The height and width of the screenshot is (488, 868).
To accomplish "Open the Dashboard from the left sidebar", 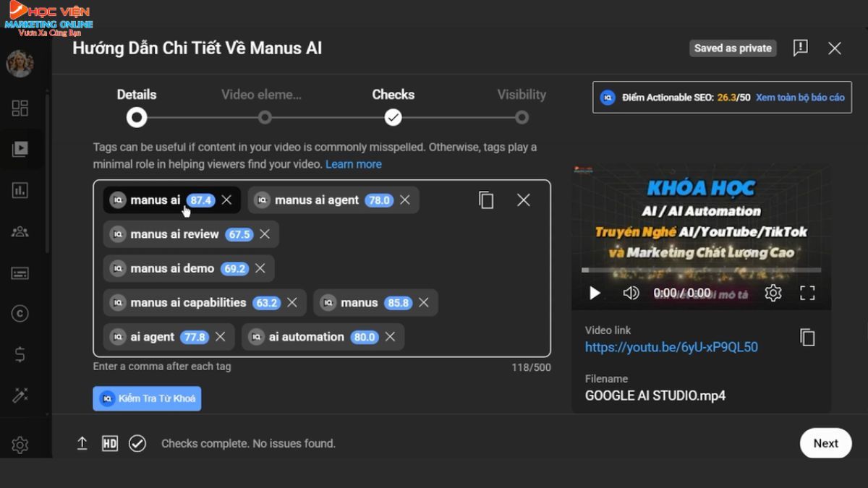I will pos(20,108).
